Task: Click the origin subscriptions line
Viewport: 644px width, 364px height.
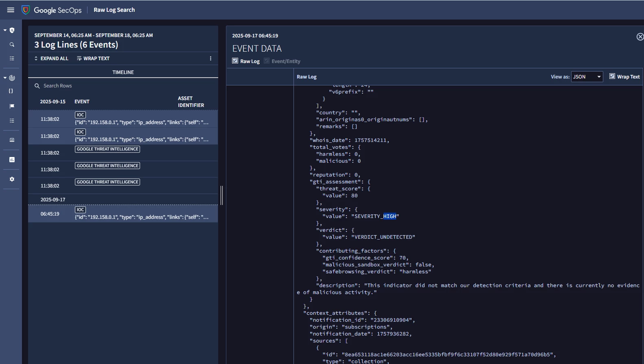Action: (x=351, y=327)
